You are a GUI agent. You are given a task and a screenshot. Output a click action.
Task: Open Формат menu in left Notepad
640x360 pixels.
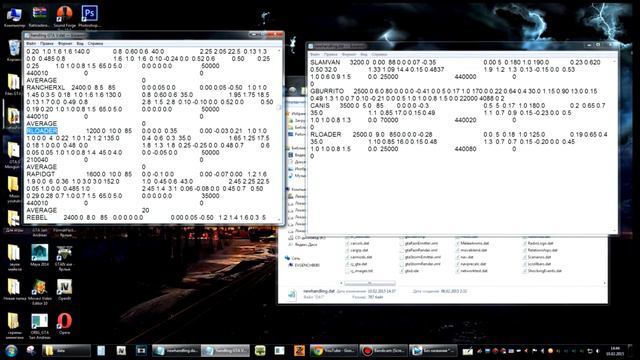[x=65, y=43]
